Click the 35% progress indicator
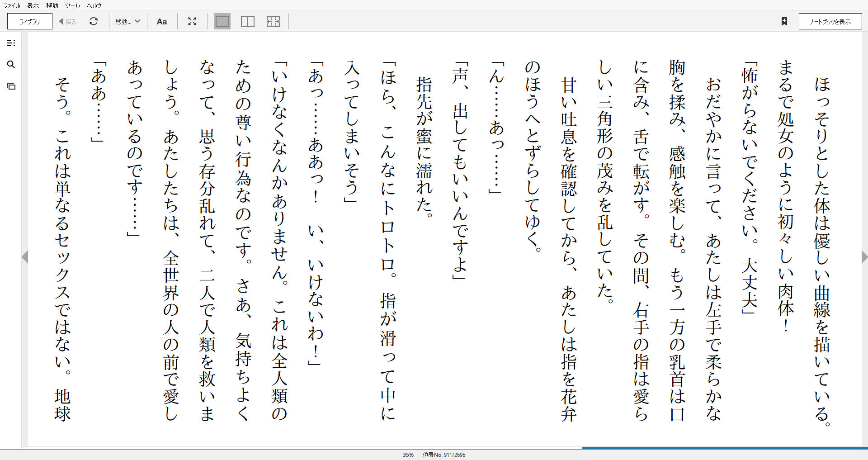The height and width of the screenshot is (460, 868). tap(408, 455)
